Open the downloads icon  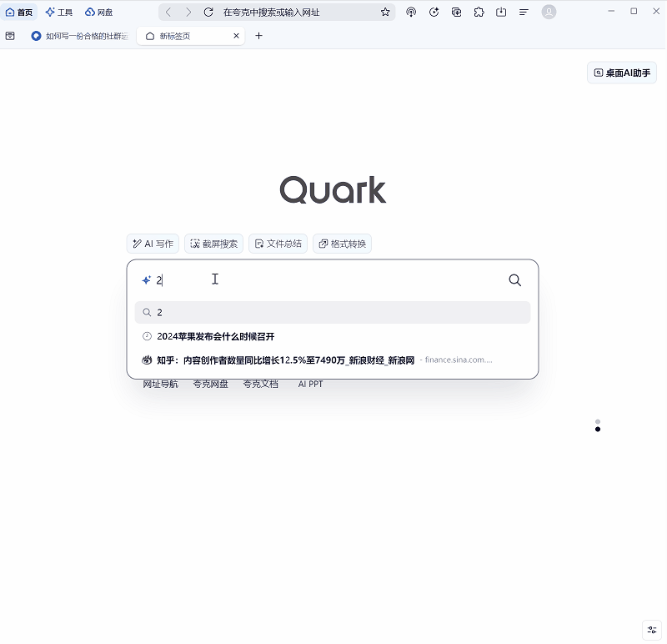(501, 13)
